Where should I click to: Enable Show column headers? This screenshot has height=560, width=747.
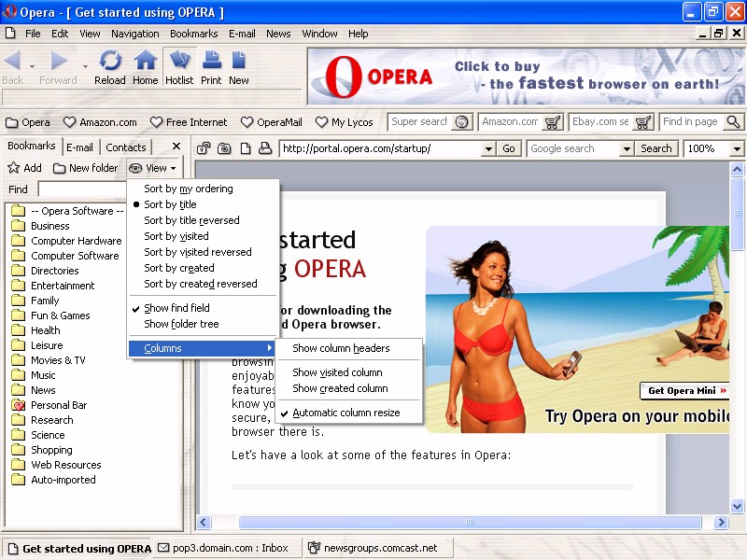point(350,348)
